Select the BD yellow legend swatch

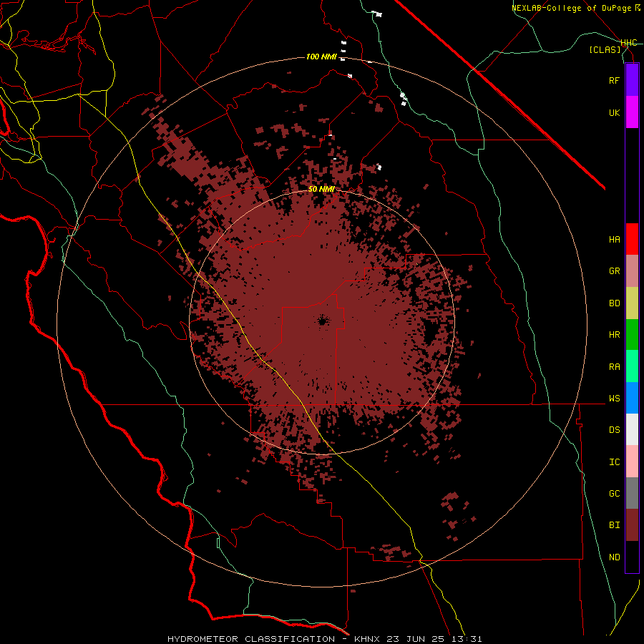[x=632, y=303]
